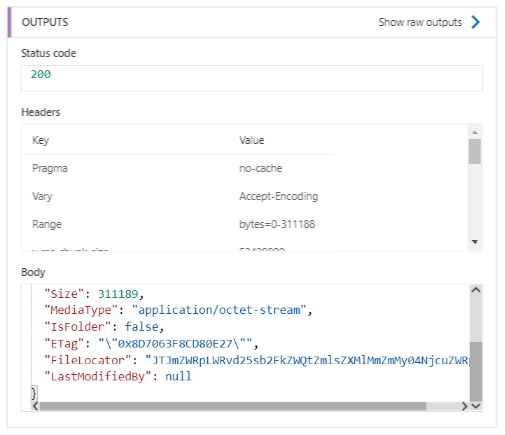Click the "MediaType" key in Body
The image size is (505, 435).
81,310
